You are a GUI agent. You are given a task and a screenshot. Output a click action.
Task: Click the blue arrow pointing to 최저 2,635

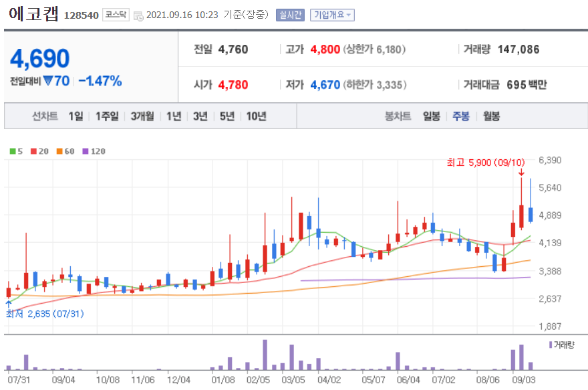(x=7, y=302)
